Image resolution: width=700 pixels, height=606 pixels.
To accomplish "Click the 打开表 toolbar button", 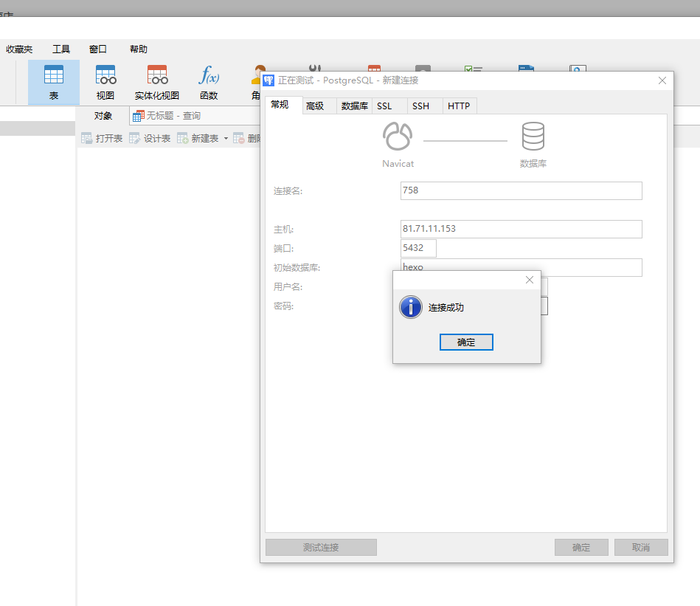I will point(102,139).
